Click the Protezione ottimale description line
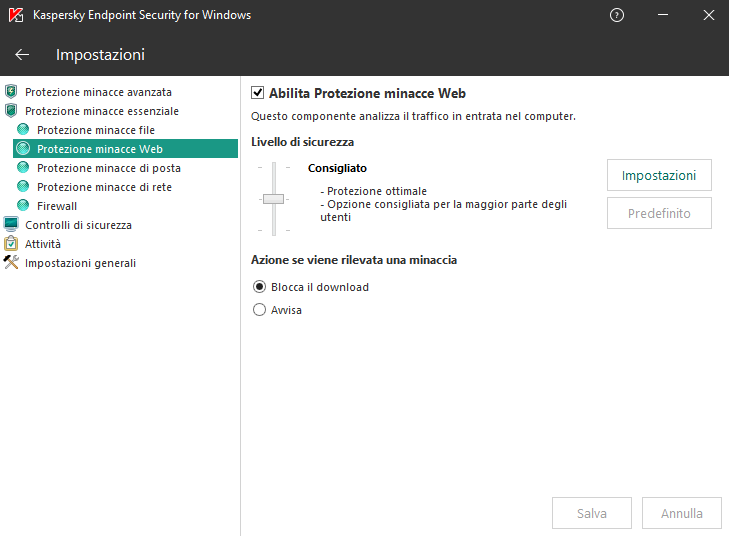Screen dimensions: 729x536 [x=373, y=191]
